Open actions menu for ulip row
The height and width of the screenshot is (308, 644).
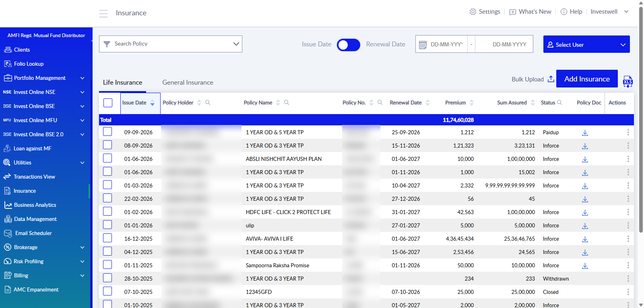tap(628, 225)
